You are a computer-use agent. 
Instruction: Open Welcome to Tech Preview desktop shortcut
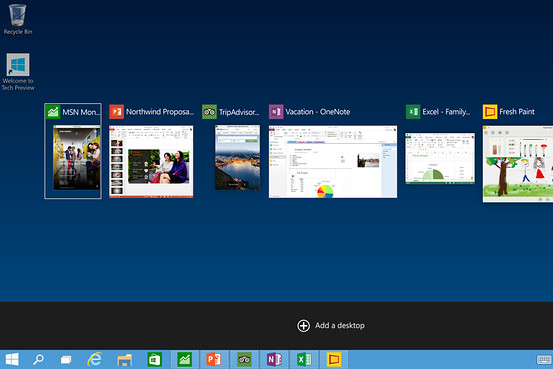coord(18,72)
